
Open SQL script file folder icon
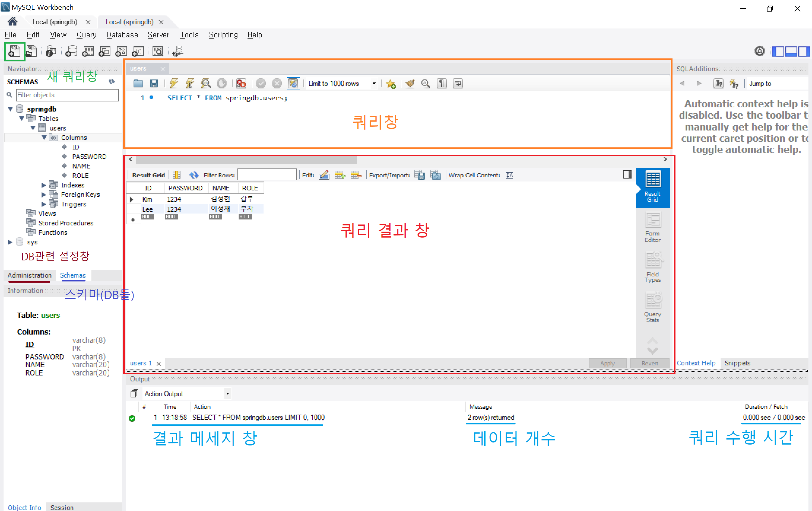pos(138,83)
